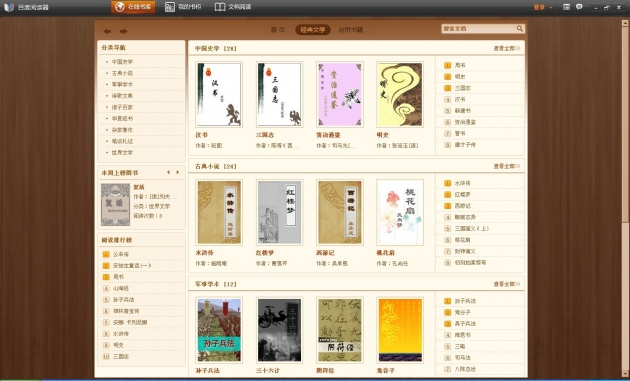Click the scrollbar up arrow
The width and height of the screenshot is (630, 381).
coord(625,23)
